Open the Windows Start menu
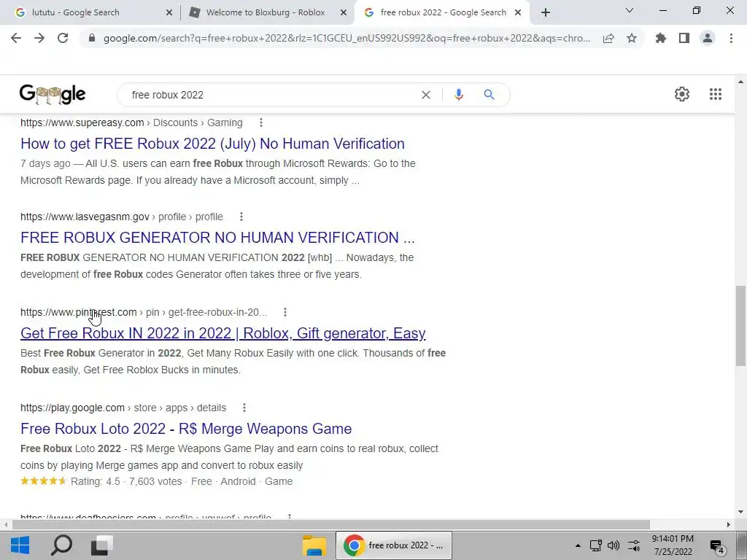The image size is (747, 560). click(20, 545)
